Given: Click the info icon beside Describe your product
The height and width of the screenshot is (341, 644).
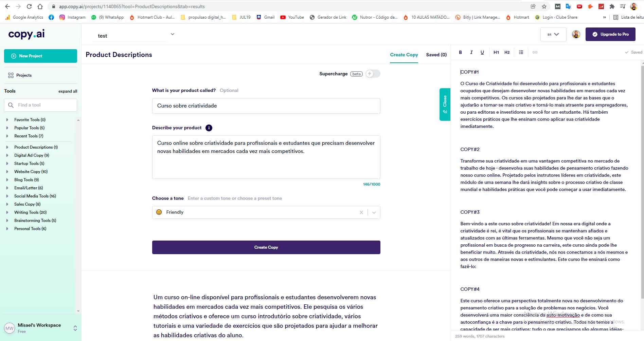Looking at the screenshot, I should pos(209,128).
